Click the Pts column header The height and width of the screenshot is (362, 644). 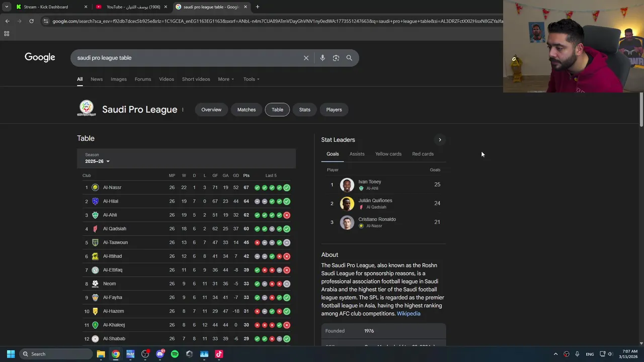tap(246, 175)
